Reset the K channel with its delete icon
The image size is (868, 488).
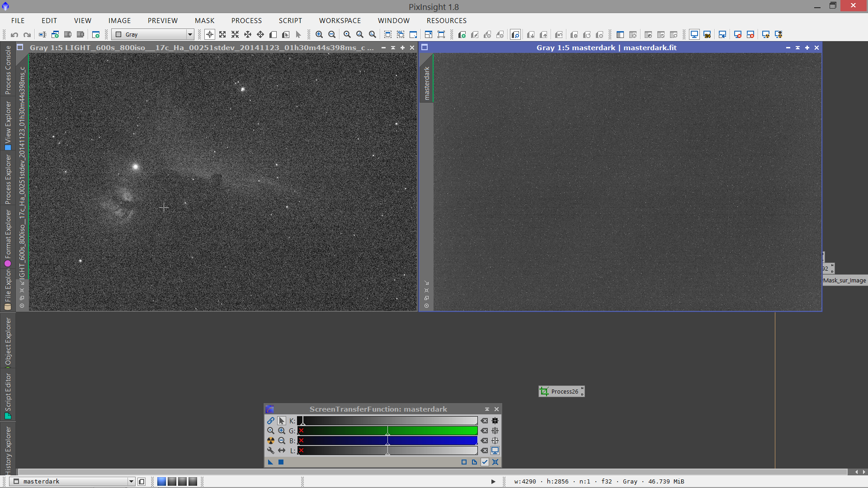(484, 421)
